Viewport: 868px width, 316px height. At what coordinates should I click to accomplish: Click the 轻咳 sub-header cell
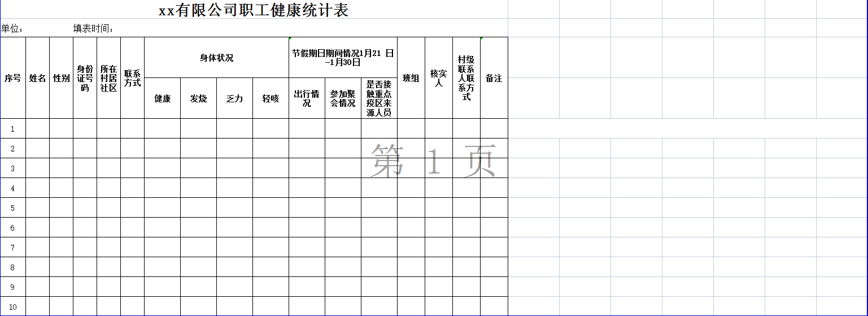[271, 98]
